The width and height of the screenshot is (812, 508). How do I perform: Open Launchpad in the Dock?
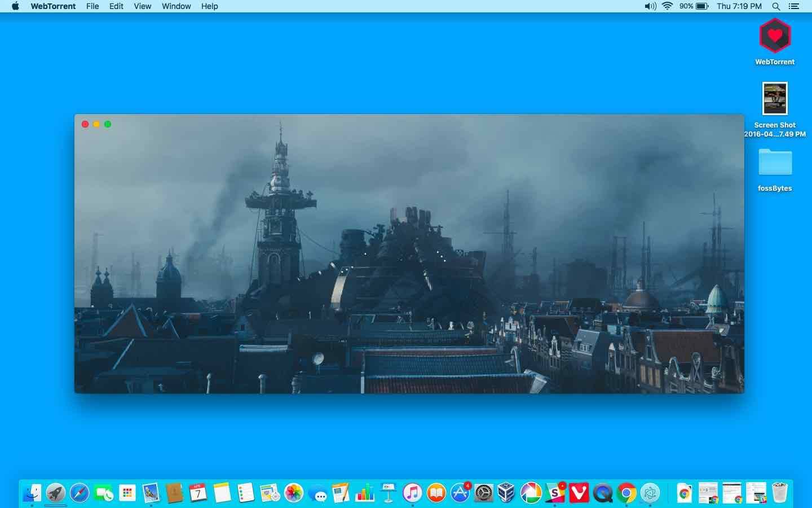tap(55, 493)
